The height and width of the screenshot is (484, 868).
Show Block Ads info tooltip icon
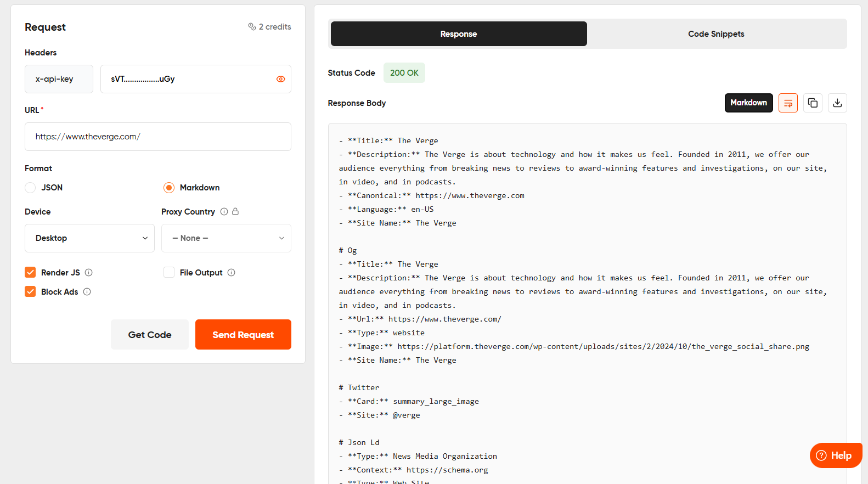tap(87, 291)
